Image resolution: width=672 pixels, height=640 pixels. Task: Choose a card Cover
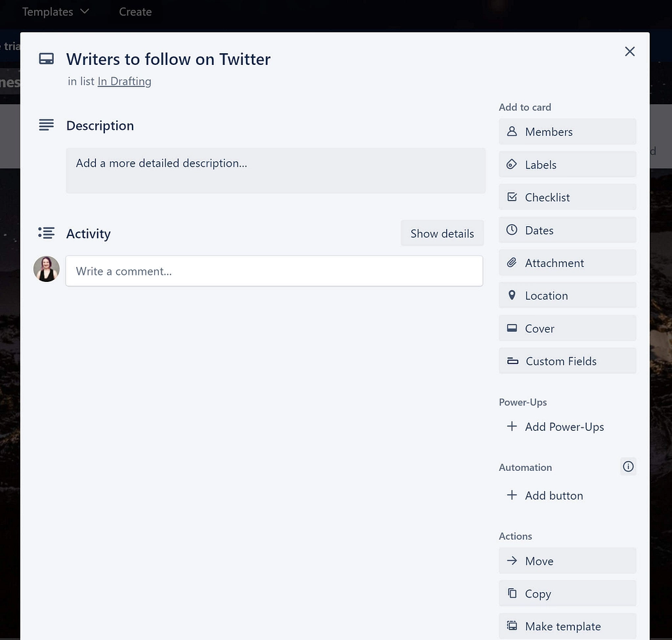[x=567, y=328]
